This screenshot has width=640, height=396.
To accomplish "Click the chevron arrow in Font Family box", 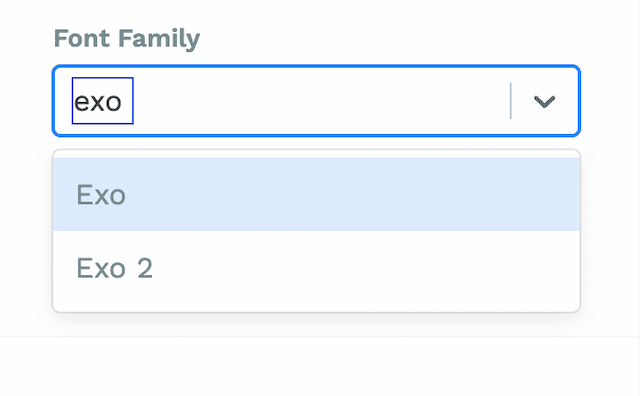I will click(544, 101).
